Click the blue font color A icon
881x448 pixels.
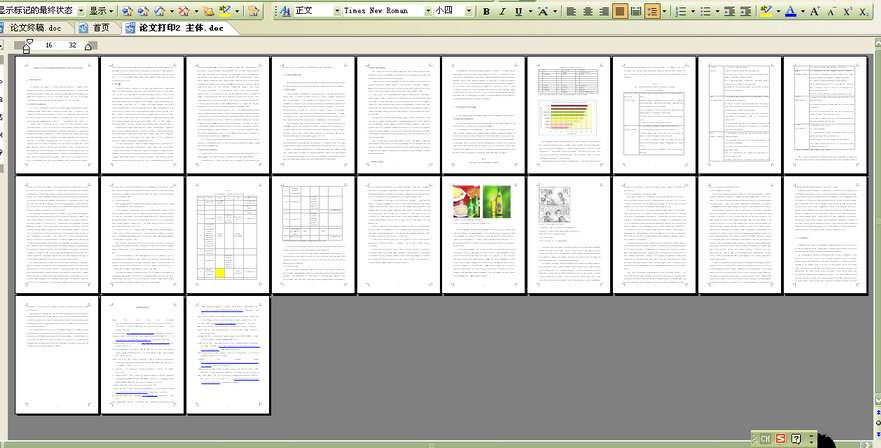pyautogui.click(x=790, y=11)
